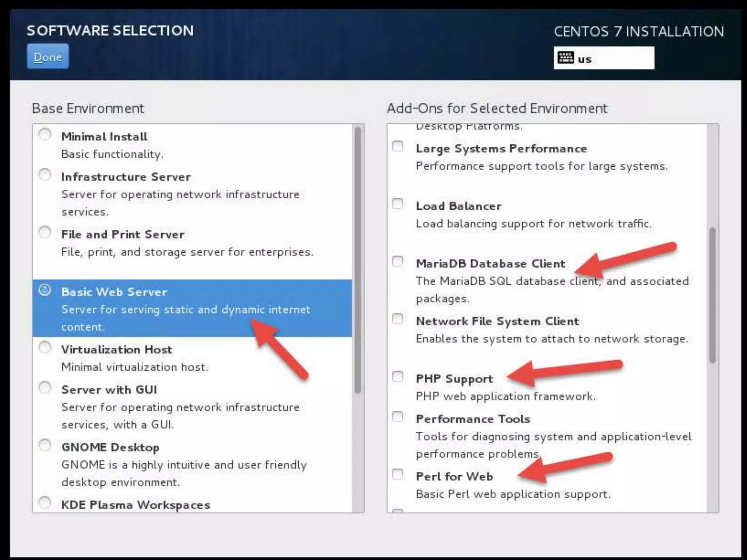Select KDE Plasma Workspaces option
747x560 pixels.
point(45,503)
